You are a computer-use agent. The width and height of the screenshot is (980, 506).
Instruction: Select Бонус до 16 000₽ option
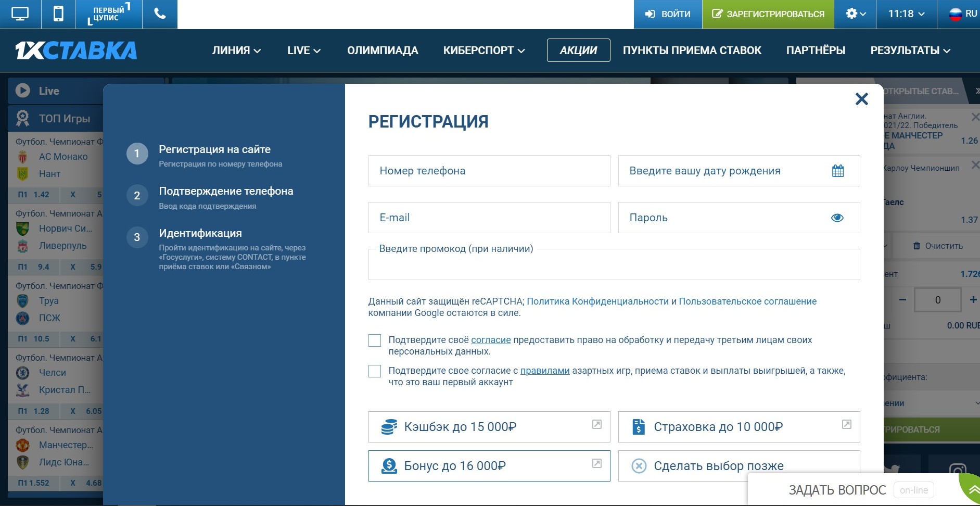(489, 466)
